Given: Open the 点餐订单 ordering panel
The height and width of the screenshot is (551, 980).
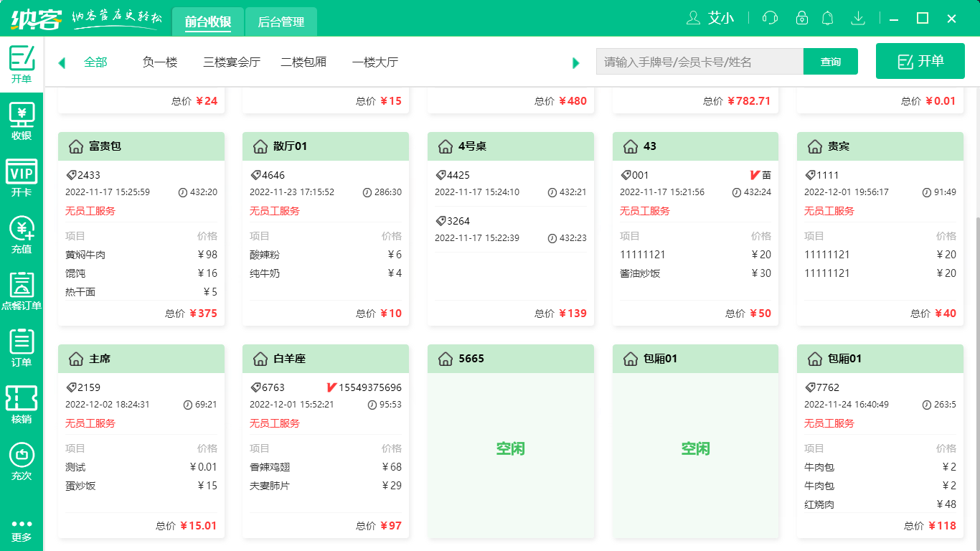Looking at the screenshot, I should [x=22, y=291].
